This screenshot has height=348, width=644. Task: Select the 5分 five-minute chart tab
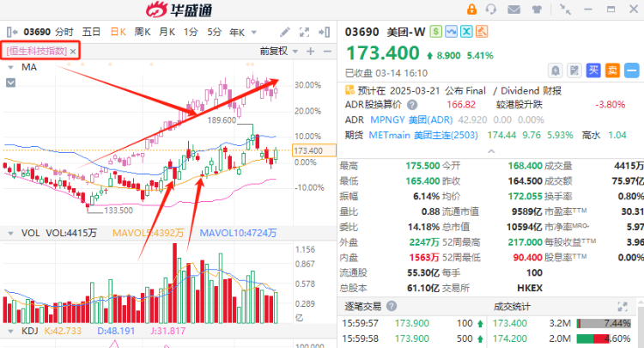(x=215, y=32)
